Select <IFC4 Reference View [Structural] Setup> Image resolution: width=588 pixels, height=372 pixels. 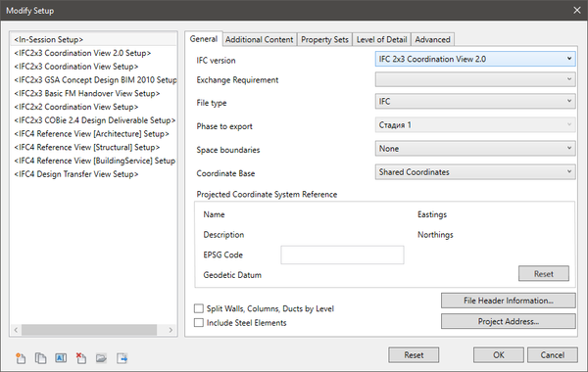[94, 147]
